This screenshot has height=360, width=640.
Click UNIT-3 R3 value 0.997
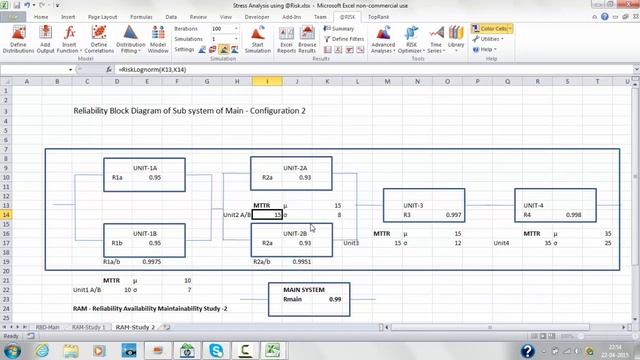pyautogui.click(x=453, y=215)
